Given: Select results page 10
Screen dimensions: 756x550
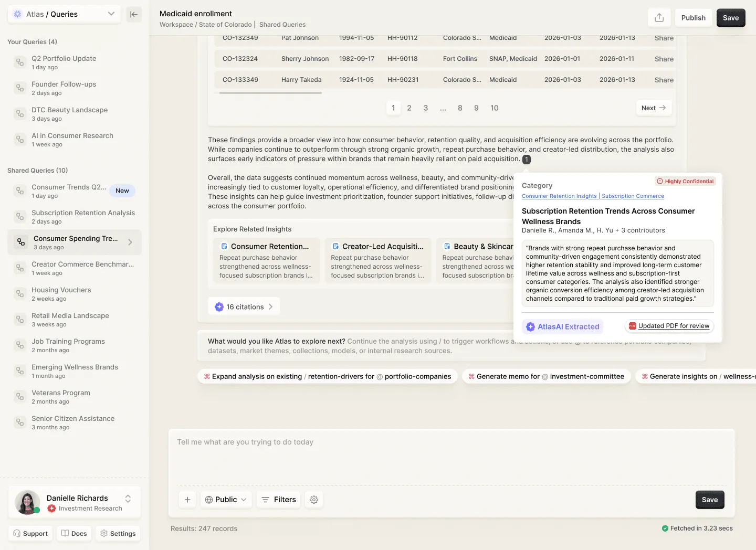Looking at the screenshot, I should [495, 108].
